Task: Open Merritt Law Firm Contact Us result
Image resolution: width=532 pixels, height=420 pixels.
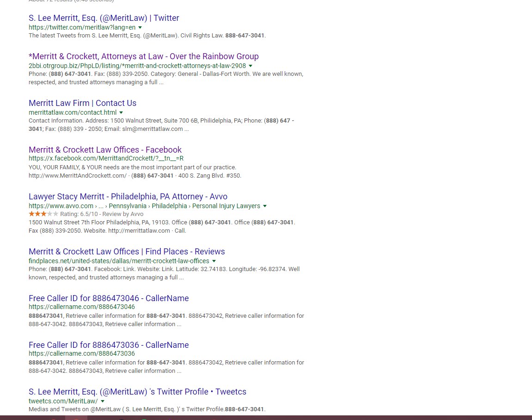Action: point(82,103)
